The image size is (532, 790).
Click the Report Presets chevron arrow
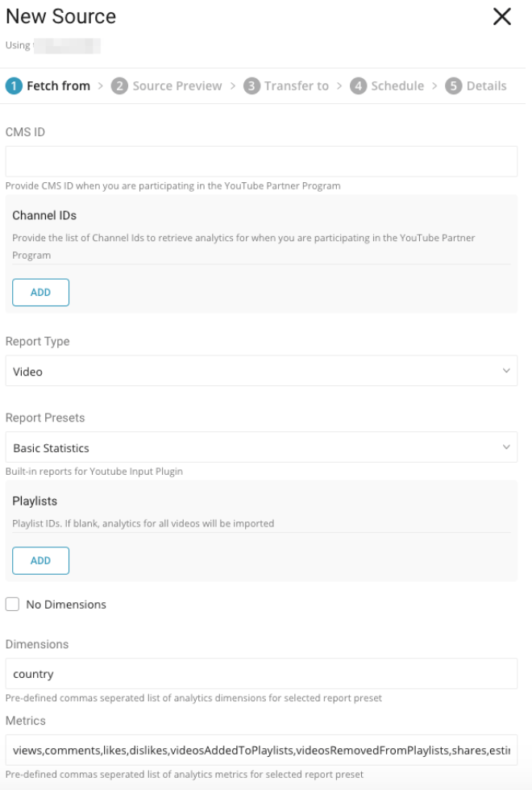coord(506,447)
